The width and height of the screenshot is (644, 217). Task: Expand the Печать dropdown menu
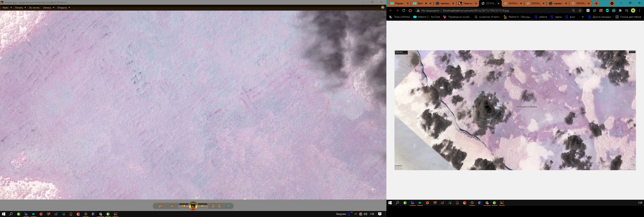click(19, 7)
